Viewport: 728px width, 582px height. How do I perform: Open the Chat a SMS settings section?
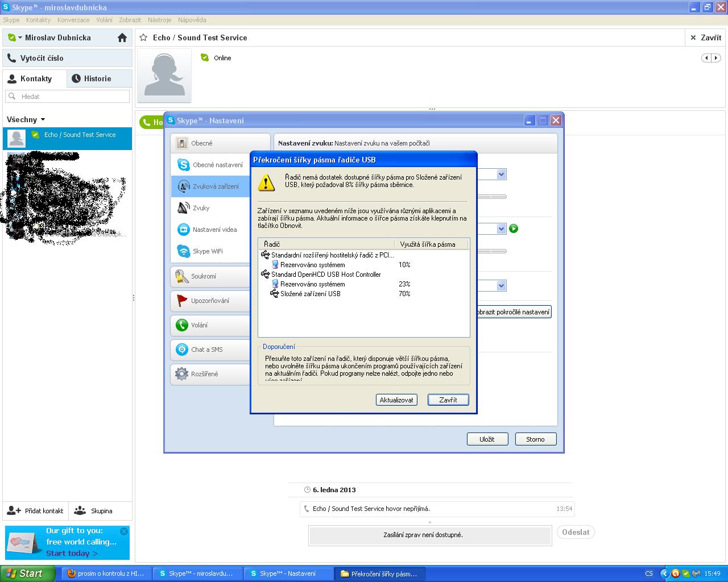pyautogui.click(x=210, y=350)
